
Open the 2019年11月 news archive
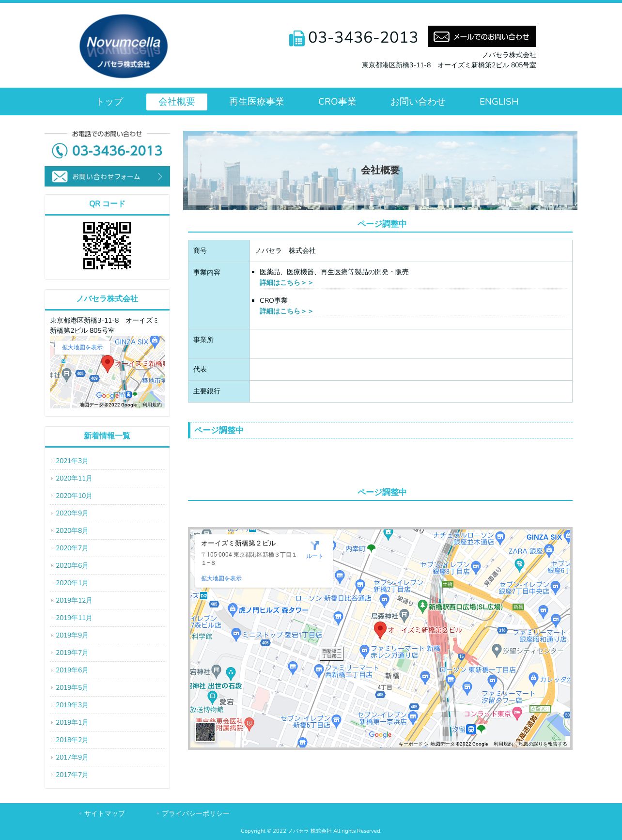(x=74, y=618)
